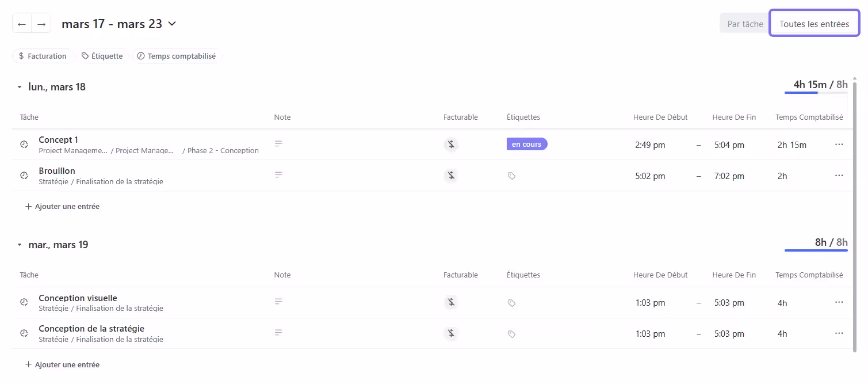868x384 pixels.
Task: Click the note icon for Concept 1
Action: pos(278,144)
